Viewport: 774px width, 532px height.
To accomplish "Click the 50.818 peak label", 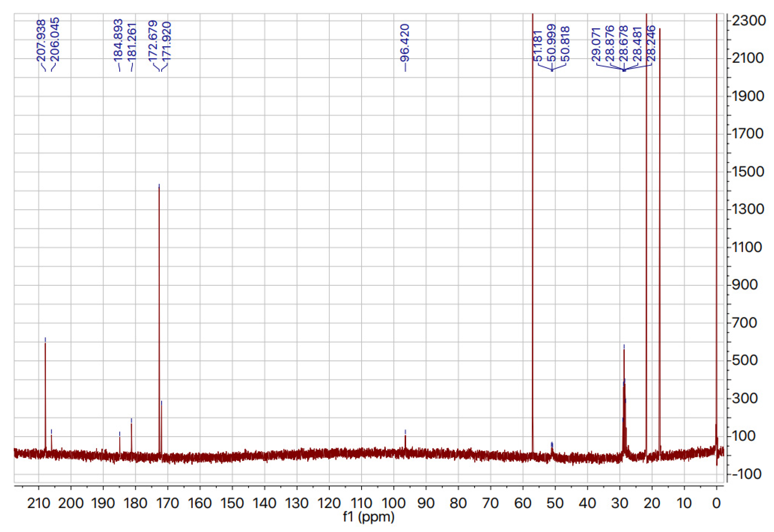I will point(565,44).
